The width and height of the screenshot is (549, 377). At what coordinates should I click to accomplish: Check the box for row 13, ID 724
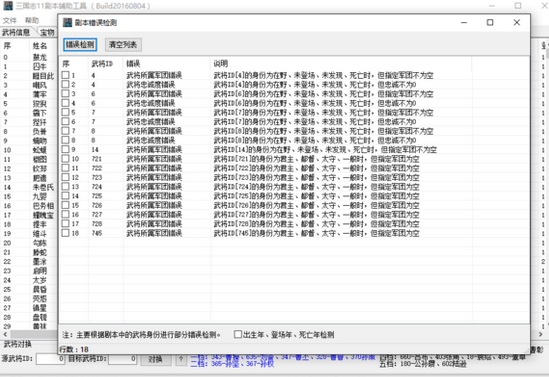pos(65,187)
